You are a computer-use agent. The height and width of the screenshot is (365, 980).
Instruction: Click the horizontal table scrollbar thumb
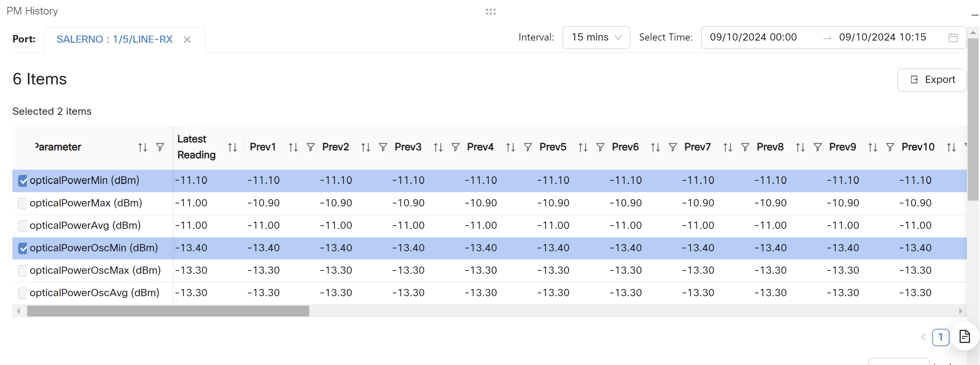tap(168, 311)
